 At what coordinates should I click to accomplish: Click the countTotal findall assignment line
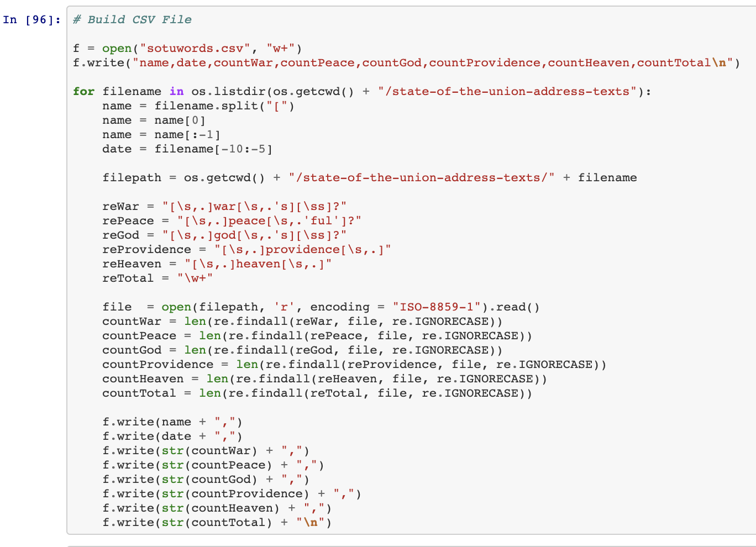[x=317, y=393]
